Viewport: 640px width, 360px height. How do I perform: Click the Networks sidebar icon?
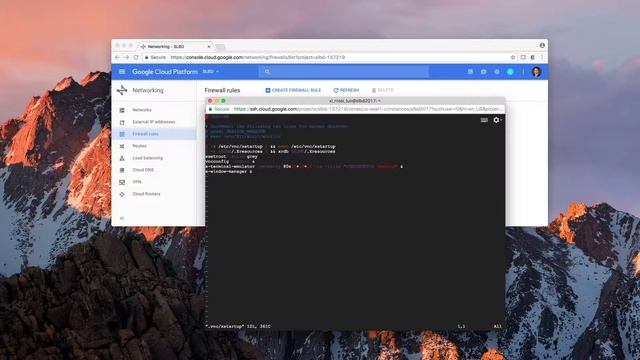tap(122, 110)
